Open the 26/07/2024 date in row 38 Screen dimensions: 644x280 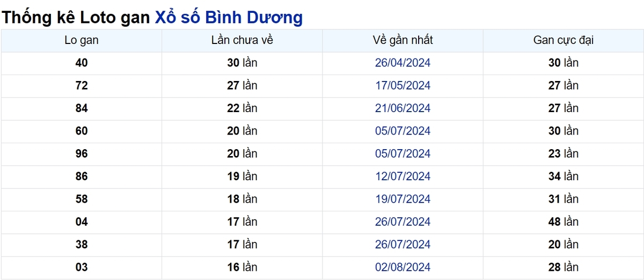403,245
